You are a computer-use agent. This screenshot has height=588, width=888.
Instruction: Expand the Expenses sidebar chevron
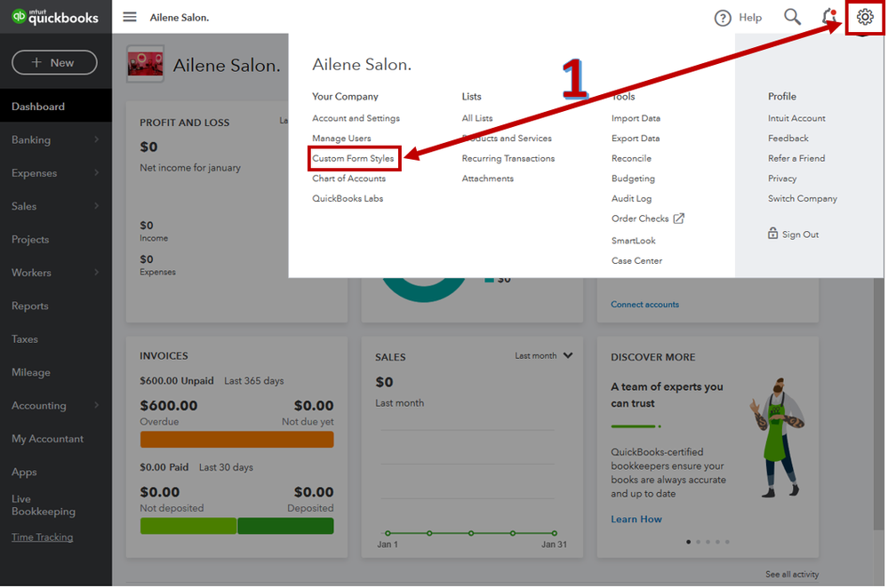[x=97, y=172]
